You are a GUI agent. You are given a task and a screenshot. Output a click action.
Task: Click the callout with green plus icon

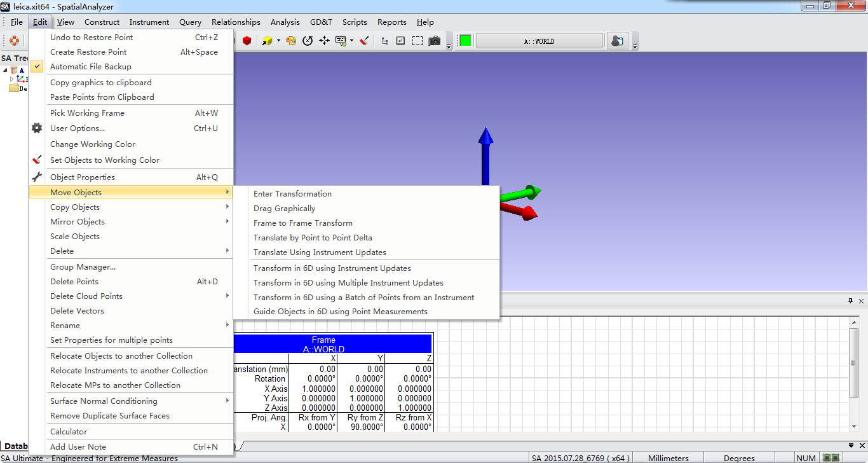coord(341,41)
